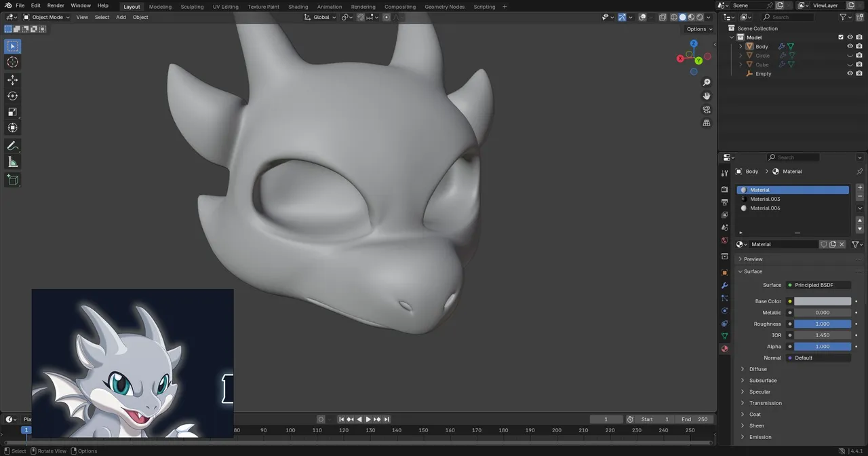
Task: Switch to Sculpting workspace tab
Action: pos(192,7)
